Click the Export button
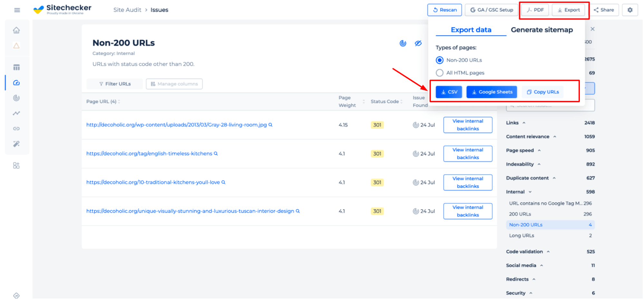The width and height of the screenshot is (644, 300). 569,10
